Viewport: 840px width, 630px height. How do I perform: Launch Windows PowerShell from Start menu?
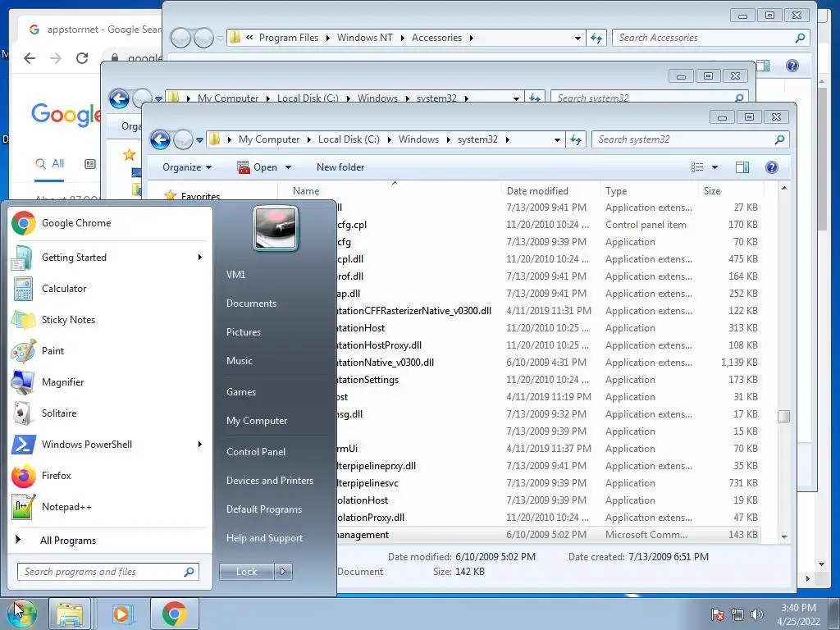click(x=110, y=444)
